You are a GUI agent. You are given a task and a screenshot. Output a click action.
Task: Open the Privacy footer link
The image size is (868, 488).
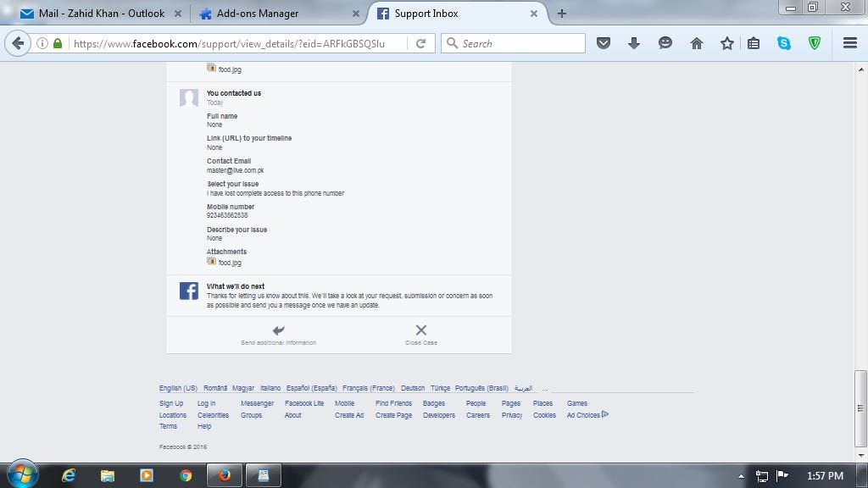[x=512, y=415]
